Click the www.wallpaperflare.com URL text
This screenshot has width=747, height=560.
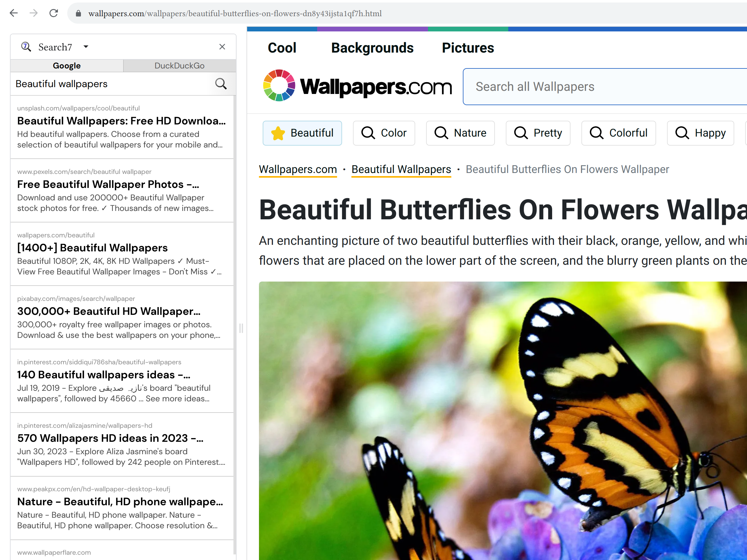click(54, 552)
